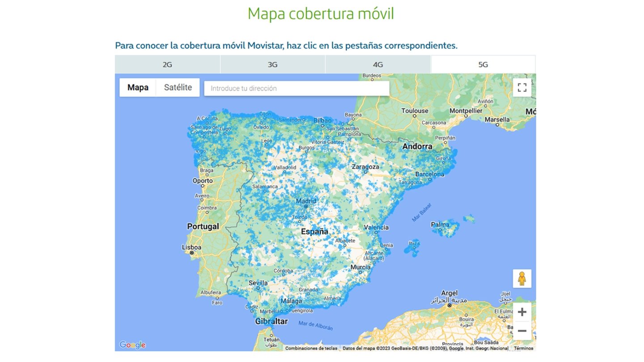Image resolution: width=644 pixels, height=362 pixels.
Task: Click the Barcelona label on map
Action: tap(429, 174)
